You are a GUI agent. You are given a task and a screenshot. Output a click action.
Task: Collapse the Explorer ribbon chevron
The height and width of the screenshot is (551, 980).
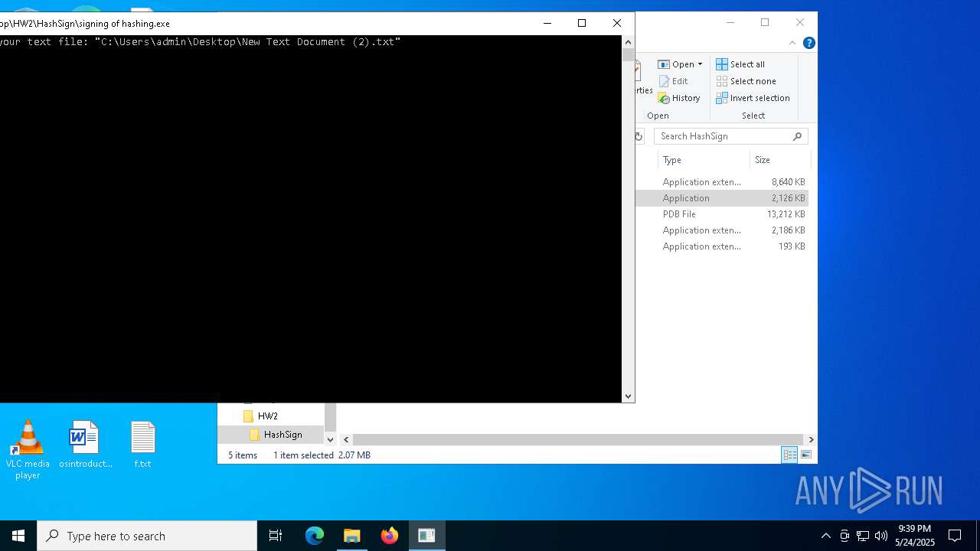792,43
